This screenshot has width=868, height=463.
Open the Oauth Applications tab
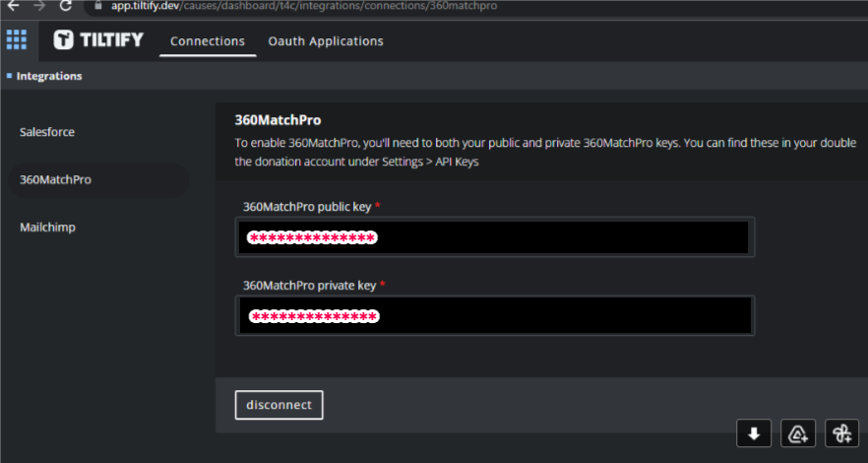[x=326, y=41]
